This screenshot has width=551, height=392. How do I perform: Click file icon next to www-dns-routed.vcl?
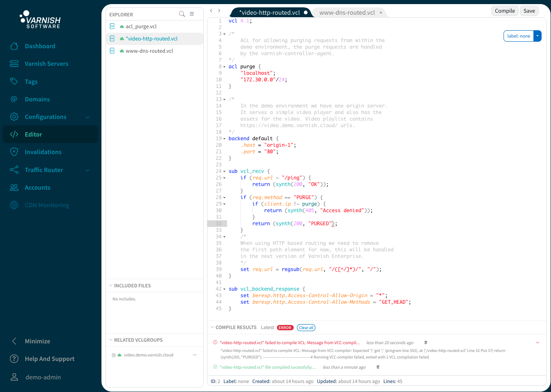point(112,51)
